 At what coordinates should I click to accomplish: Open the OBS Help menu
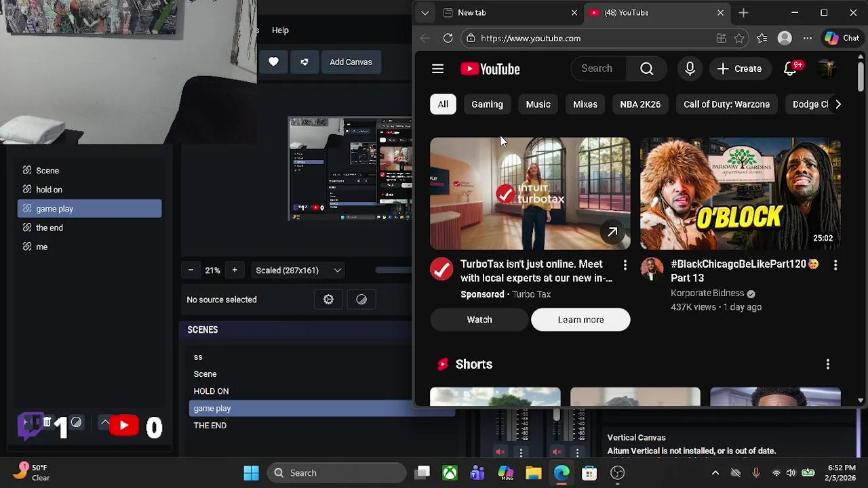click(x=280, y=30)
